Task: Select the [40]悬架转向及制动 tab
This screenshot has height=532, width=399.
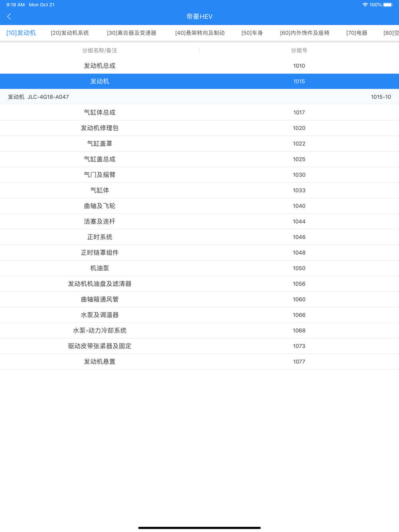Action: (200, 33)
